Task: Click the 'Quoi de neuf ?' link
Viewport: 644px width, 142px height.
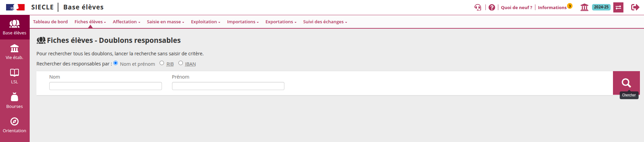Action: 516,7
